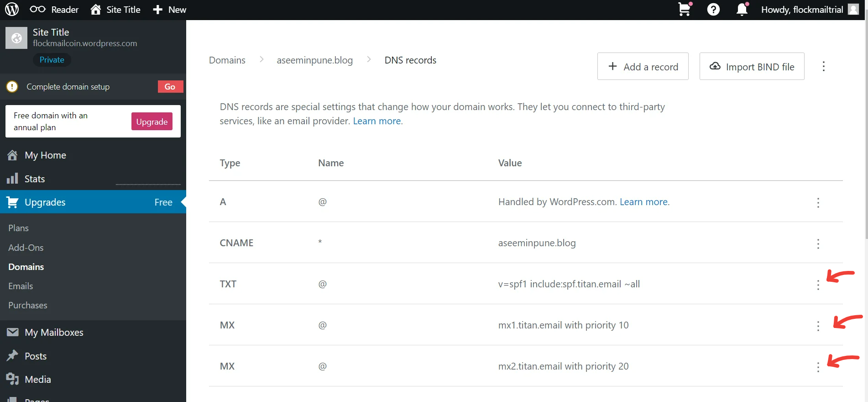The width and height of the screenshot is (868, 402).
Task: Click the Media icon in sidebar
Action: coord(12,379)
